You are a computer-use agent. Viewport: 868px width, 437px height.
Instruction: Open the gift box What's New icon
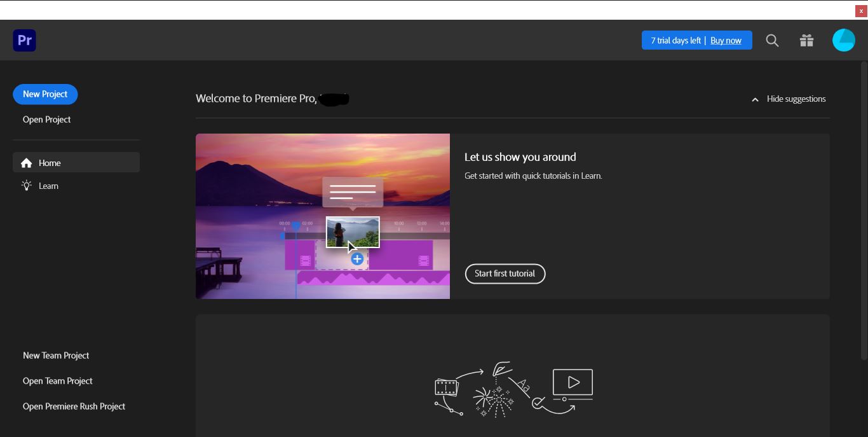pyautogui.click(x=806, y=40)
